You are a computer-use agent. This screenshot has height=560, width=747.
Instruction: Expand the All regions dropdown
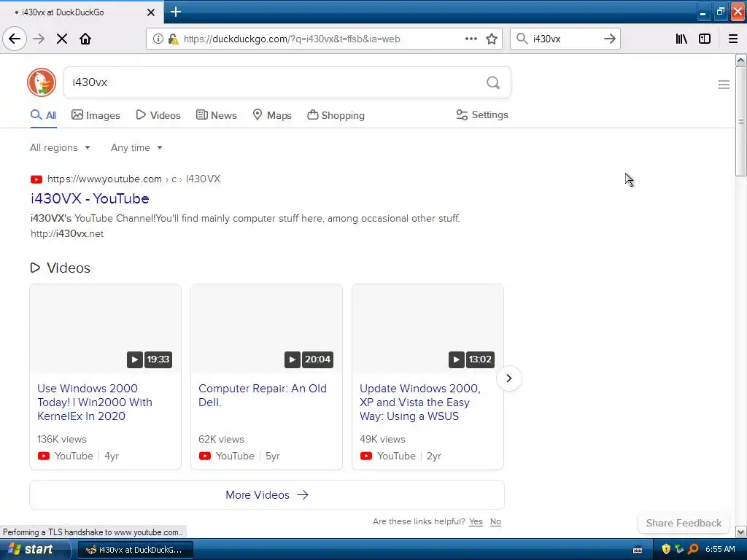click(60, 147)
